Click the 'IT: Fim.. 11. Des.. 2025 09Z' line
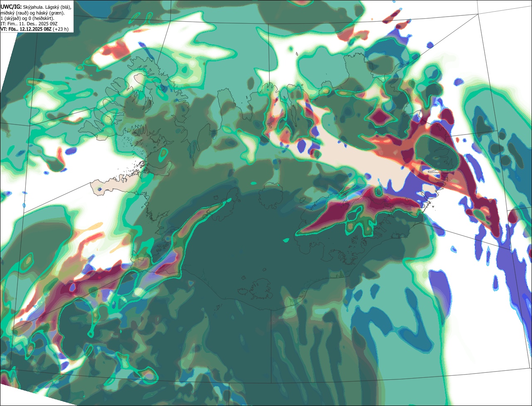532x406 pixels. point(29,24)
